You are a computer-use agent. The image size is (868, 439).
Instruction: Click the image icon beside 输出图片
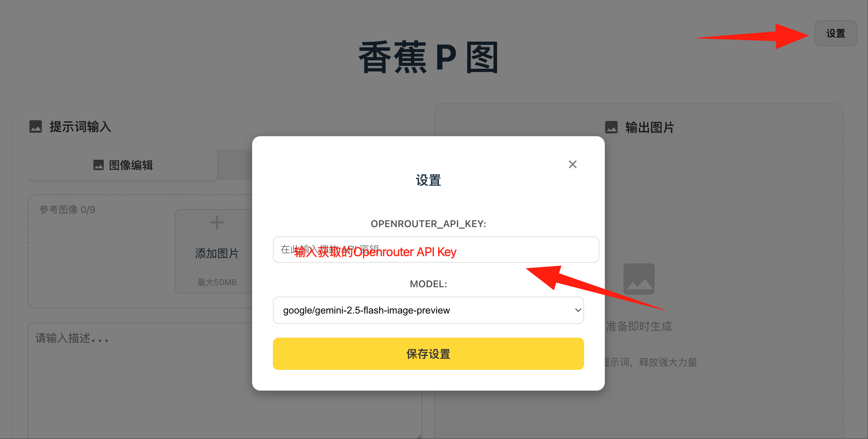point(611,127)
